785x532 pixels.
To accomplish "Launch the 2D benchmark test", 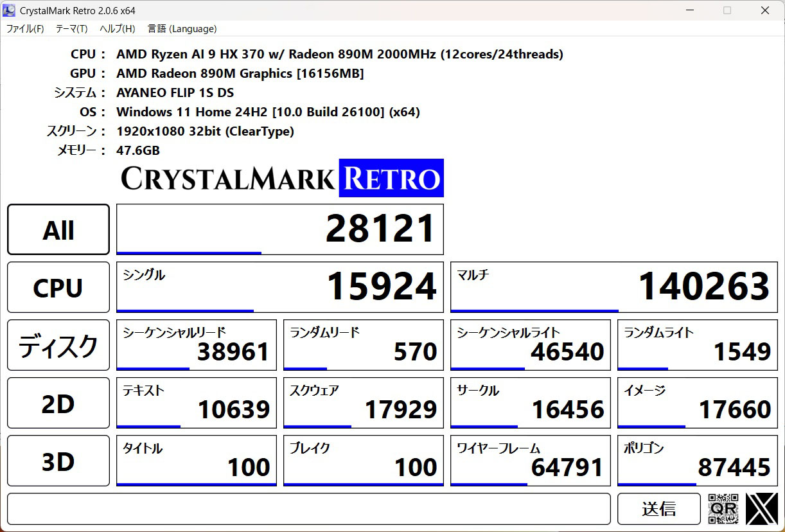I will pyautogui.click(x=58, y=403).
